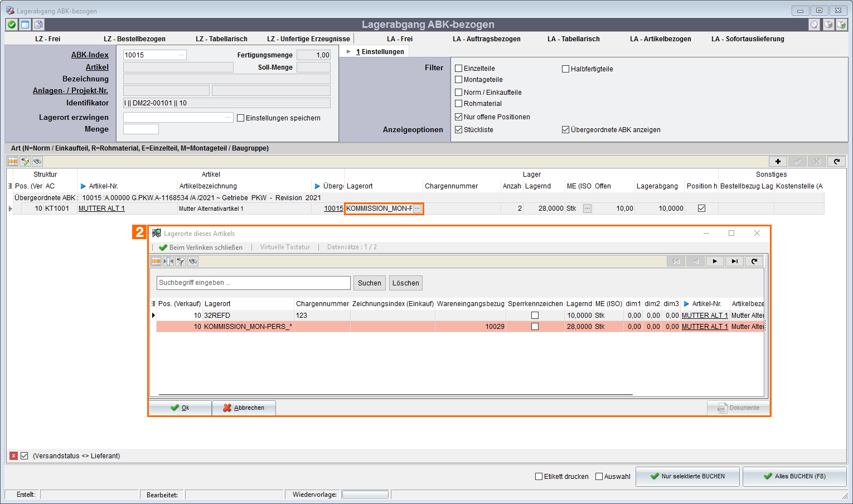The width and height of the screenshot is (853, 504).
Task: Go to previous record in Lagerorte dialog
Action: coord(696,261)
